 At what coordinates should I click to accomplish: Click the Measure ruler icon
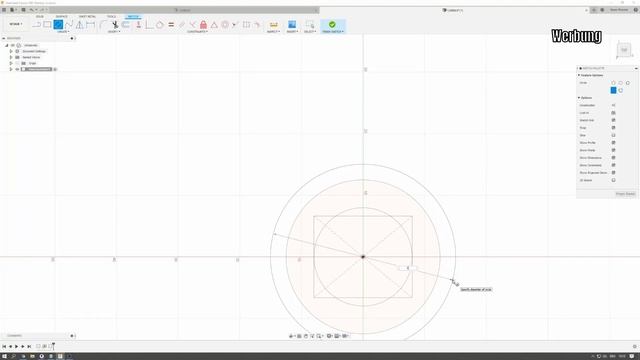(x=273, y=24)
